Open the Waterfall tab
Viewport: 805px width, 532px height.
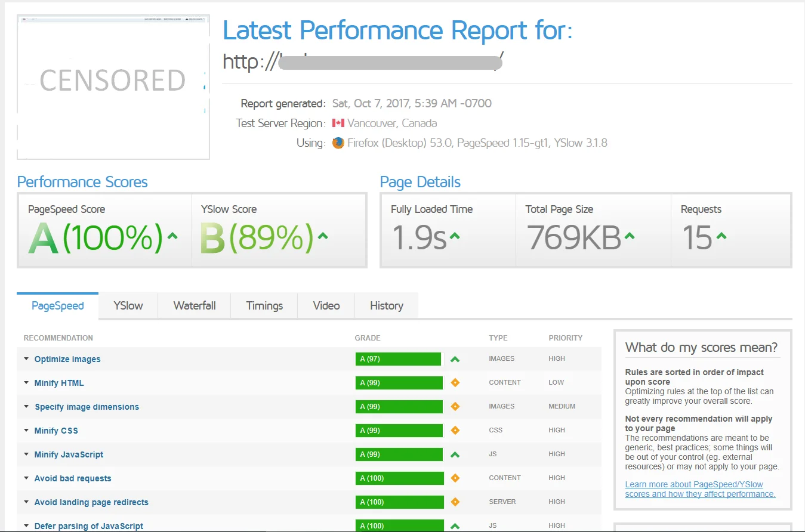(x=195, y=306)
